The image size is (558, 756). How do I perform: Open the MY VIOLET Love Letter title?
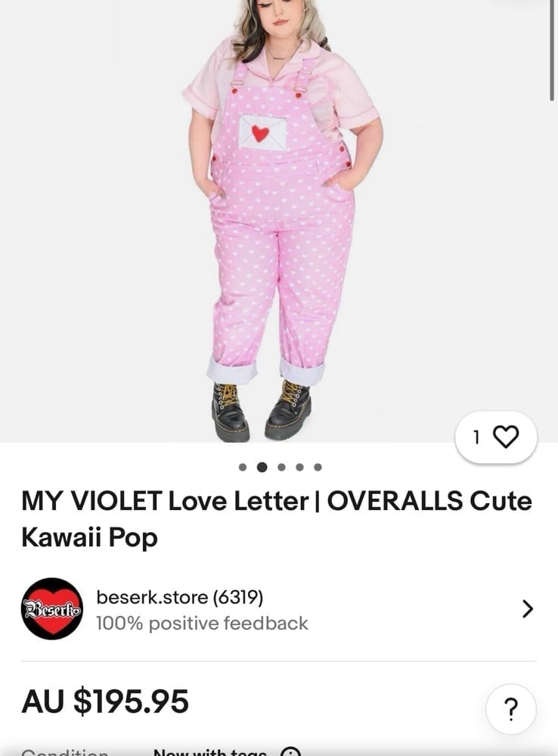277,519
